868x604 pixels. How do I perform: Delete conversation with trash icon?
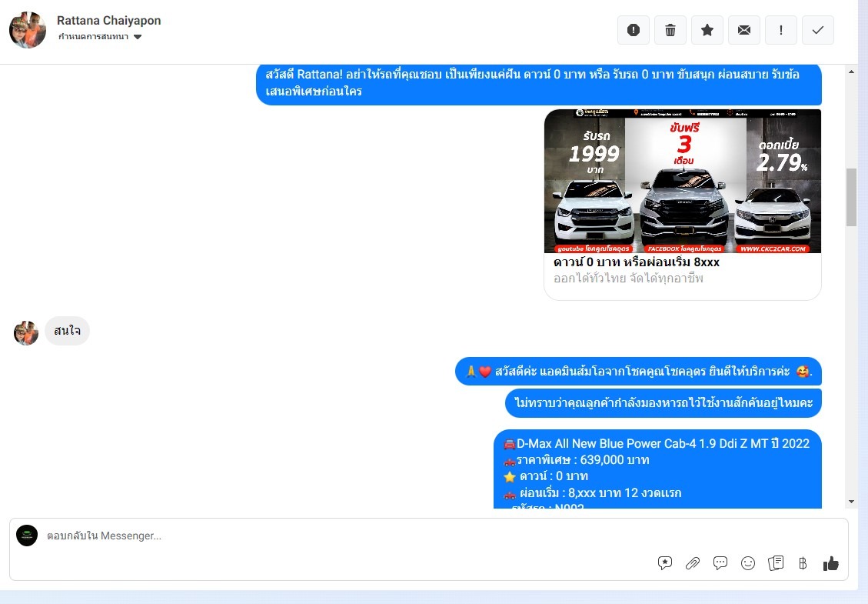click(670, 30)
